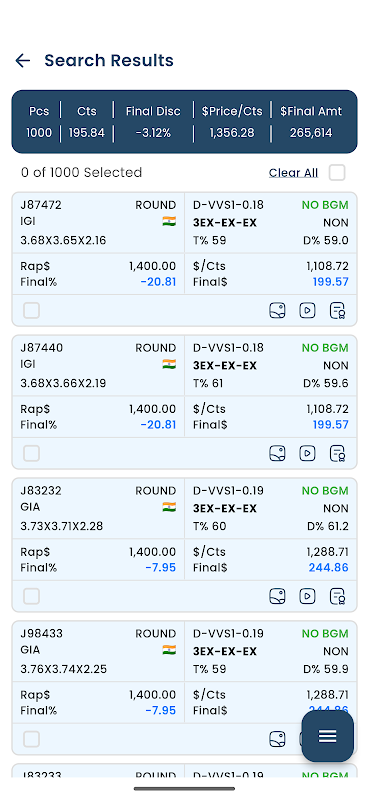Select the checkbox for stone J87440
The width and height of the screenshot is (369, 800).
(x=32, y=453)
